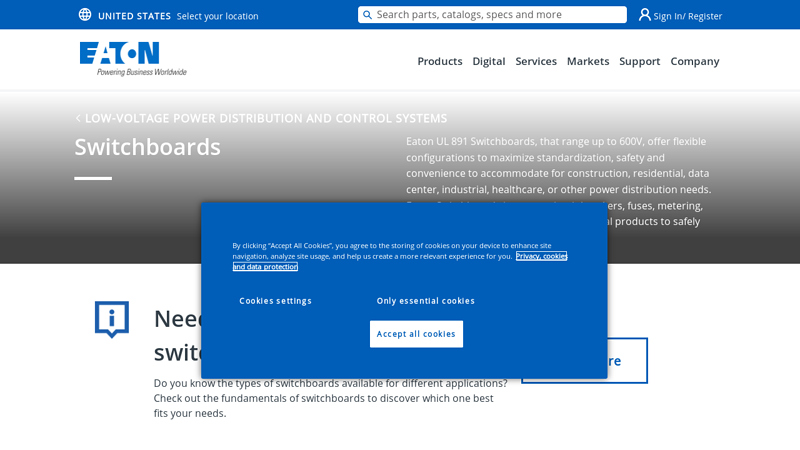Screen dimensions: 800x450
Task: Open Cookies settings
Action: (x=276, y=301)
